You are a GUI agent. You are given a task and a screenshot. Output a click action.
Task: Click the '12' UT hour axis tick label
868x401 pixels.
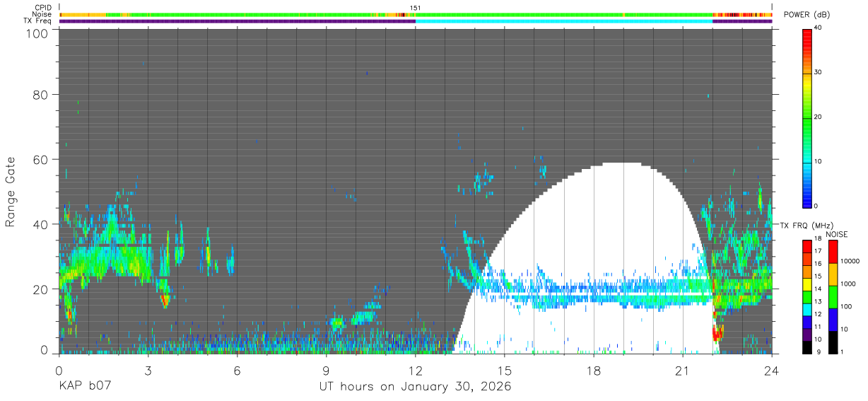pyautogui.click(x=416, y=371)
